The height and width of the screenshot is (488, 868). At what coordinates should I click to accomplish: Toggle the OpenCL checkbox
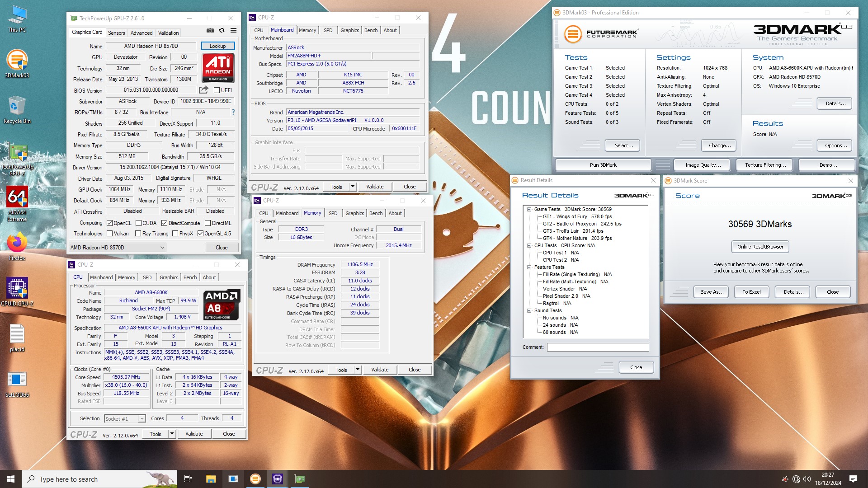point(109,223)
